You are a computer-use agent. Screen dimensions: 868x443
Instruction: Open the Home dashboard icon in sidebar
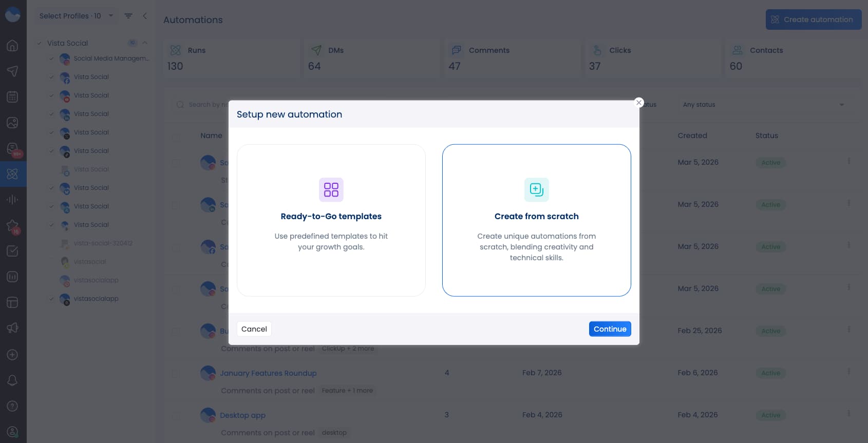[x=12, y=46]
